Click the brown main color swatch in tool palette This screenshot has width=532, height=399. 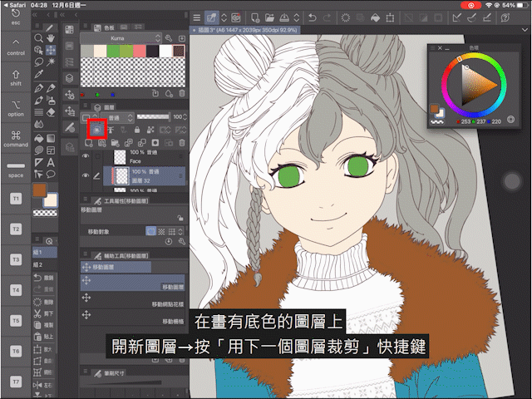39,190
